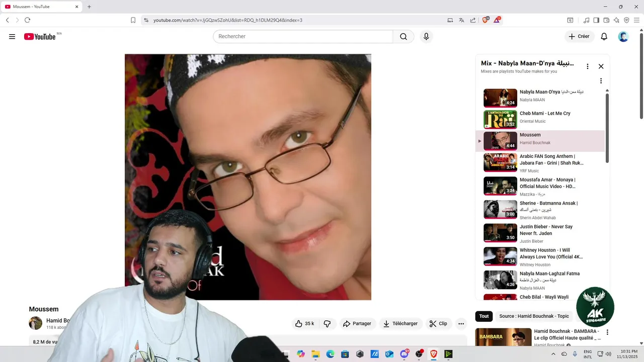The image size is (644, 362).
Task: Open Brave VPN shield icon
Action: (x=626, y=20)
